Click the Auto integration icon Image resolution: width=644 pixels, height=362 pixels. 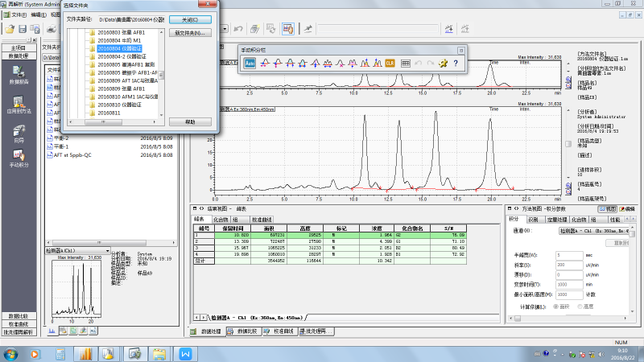click(x=250, y=63)
